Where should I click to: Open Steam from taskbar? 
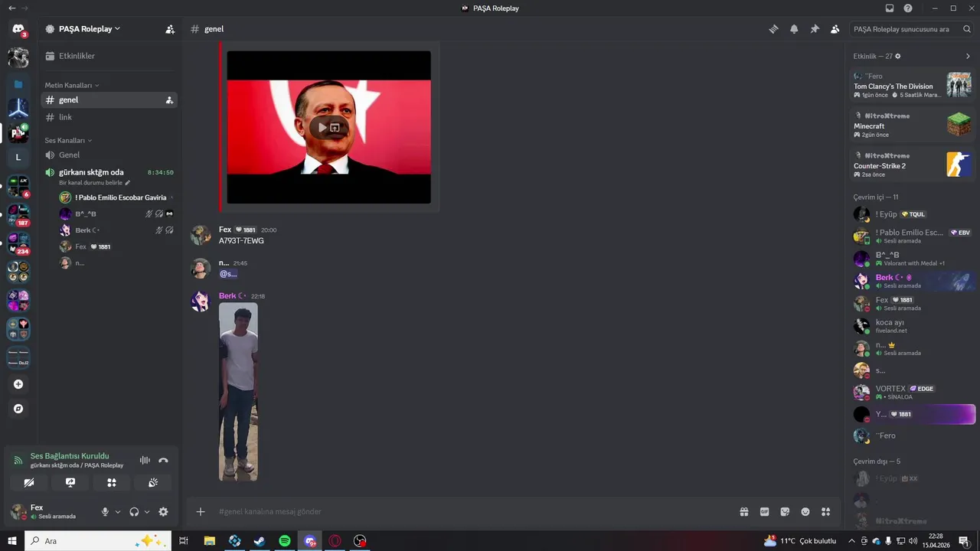pos(260,541)
